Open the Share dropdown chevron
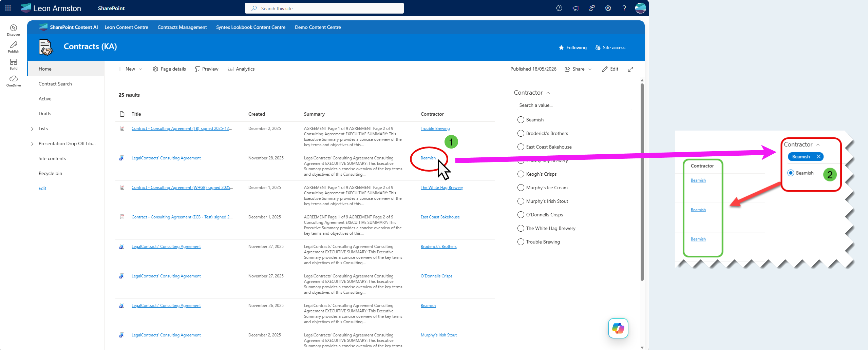This screenshot has height=350, width=868. 590,69
